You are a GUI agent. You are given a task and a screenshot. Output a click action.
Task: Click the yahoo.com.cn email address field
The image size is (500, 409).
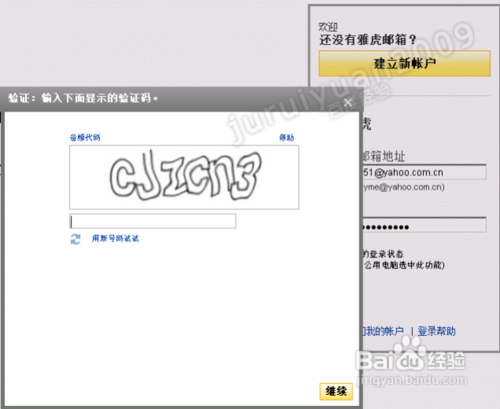click(424, 172)
